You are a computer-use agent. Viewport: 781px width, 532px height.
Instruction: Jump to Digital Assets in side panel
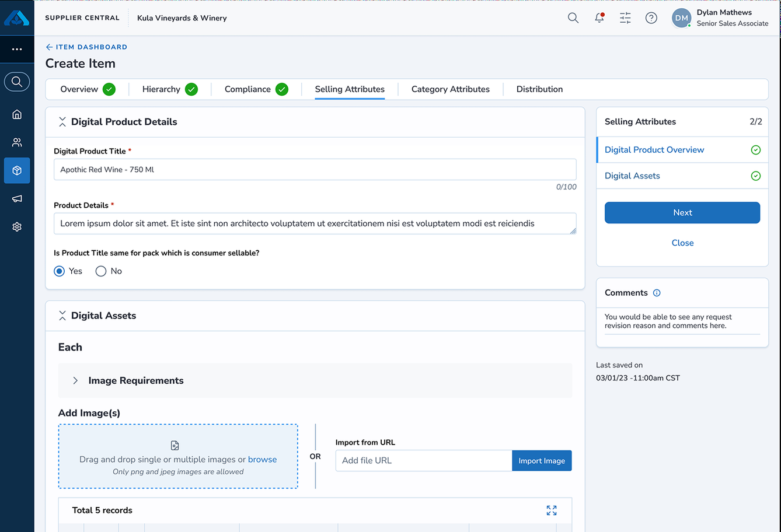pyautogui.click(x=632, y=176)
